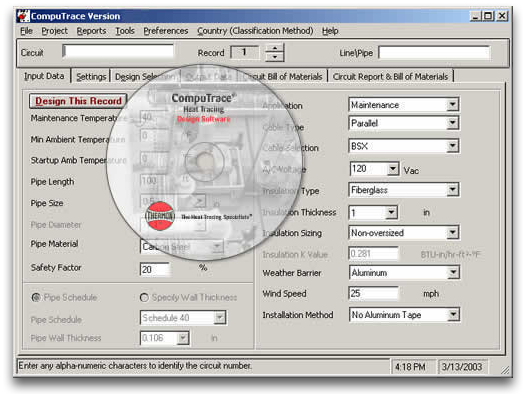523x394 pixels.
Task: Expand Weather Barrier dropdown showing Aluminum
Action: (452, 273)
